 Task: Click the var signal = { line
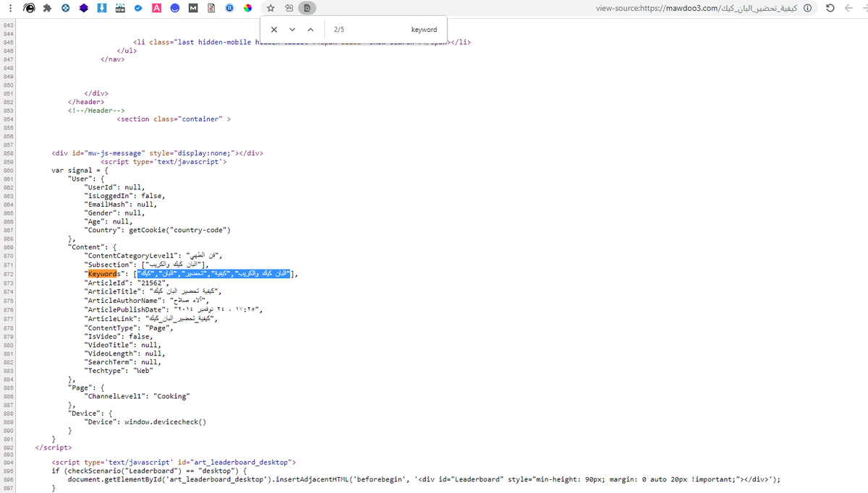(x=80, y=171)
